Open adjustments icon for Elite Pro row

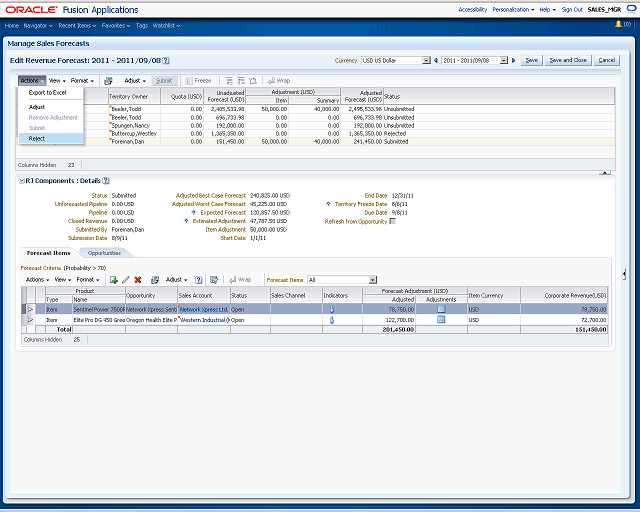441,320
